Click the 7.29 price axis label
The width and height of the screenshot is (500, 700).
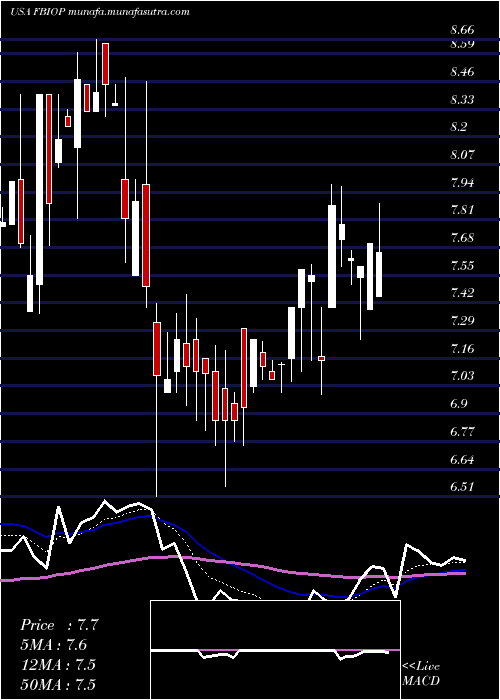coord(462,321)
